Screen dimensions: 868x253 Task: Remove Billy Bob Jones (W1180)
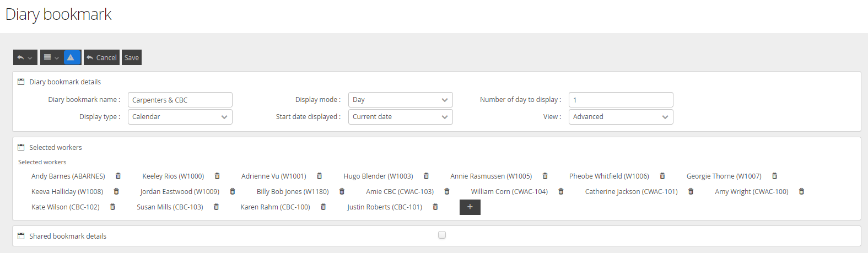tap(342, 192)
